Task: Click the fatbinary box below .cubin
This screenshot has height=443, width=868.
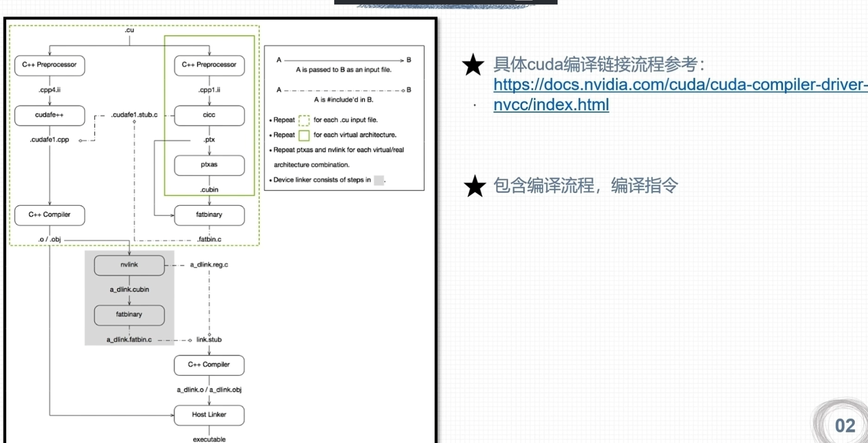Action: coord(209,215)
